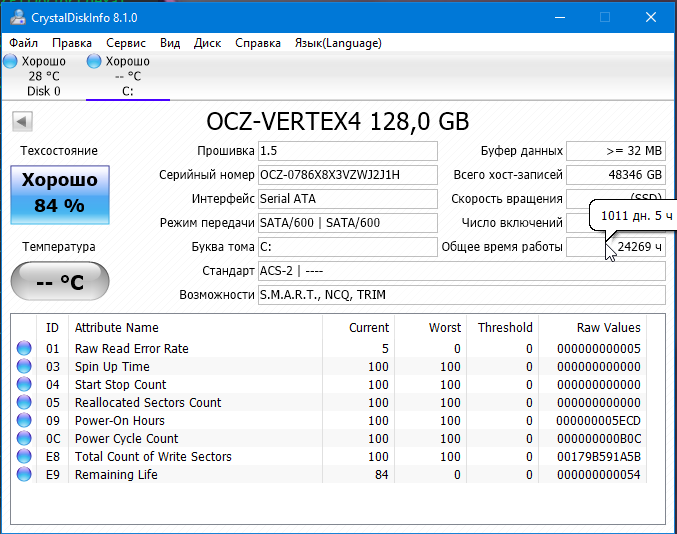This screenshot has width=677, height=534.
Task: Click the total host writes value 48346 GB
Action: coord(616,175)
